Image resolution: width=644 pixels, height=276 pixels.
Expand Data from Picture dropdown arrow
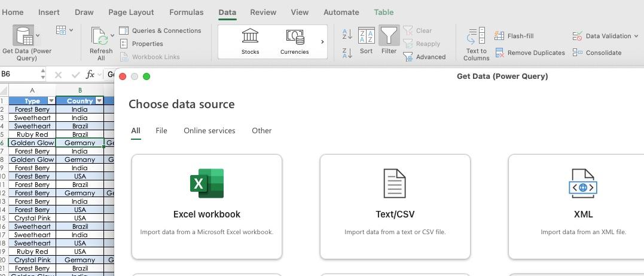pyautogui.click(x=72, y=30)
